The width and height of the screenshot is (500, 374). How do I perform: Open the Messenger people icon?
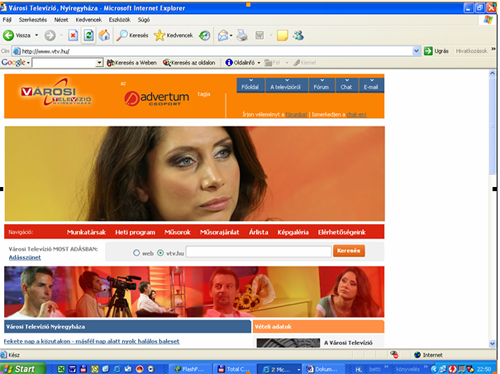298,35
